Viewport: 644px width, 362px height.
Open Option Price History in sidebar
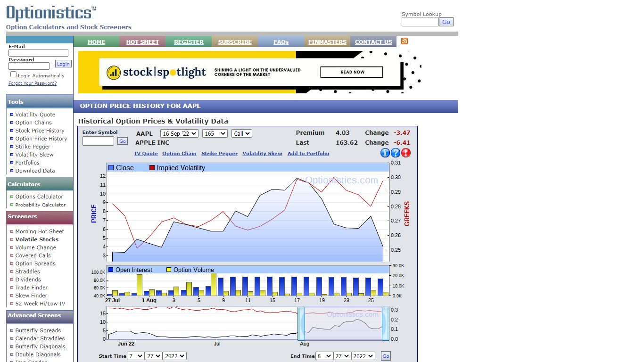pos(41,139)
